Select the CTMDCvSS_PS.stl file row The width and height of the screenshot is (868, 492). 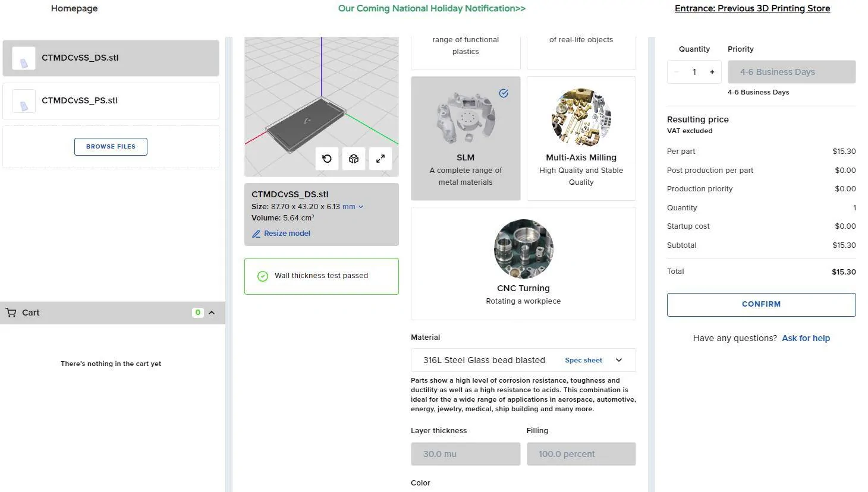click(111, 101)
